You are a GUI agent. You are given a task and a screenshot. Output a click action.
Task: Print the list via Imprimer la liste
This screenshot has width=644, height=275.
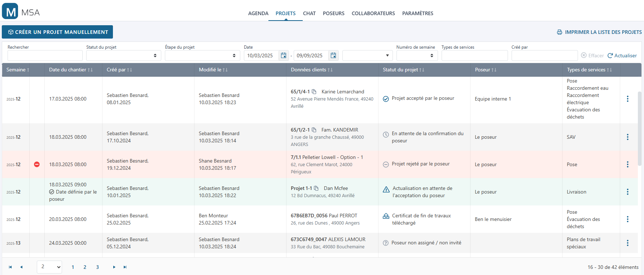tap(599, 32)
